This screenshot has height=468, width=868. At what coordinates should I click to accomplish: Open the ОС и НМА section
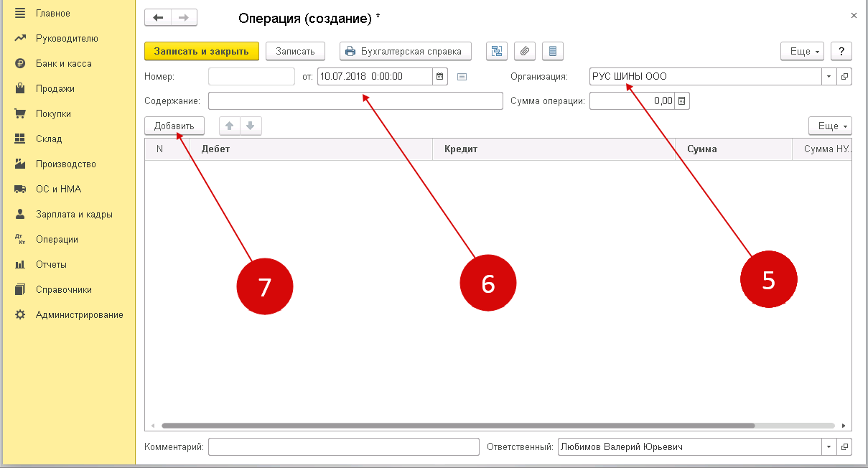click(58, 189)
